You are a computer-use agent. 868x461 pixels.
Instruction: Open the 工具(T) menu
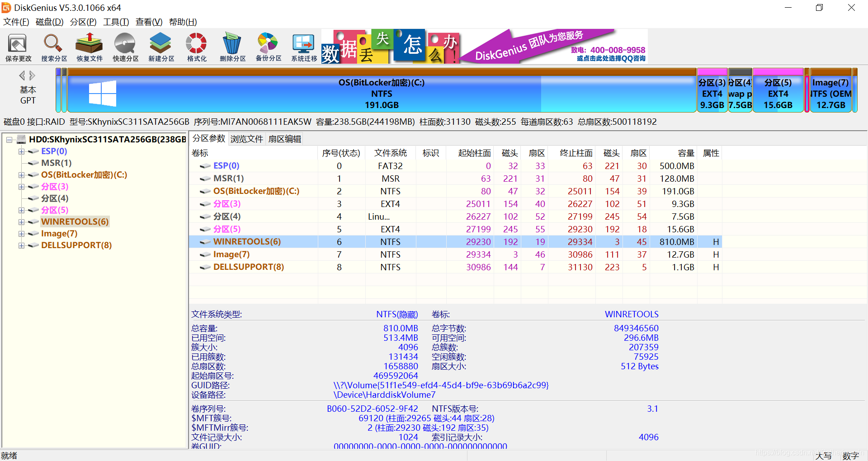pos(116,22)
